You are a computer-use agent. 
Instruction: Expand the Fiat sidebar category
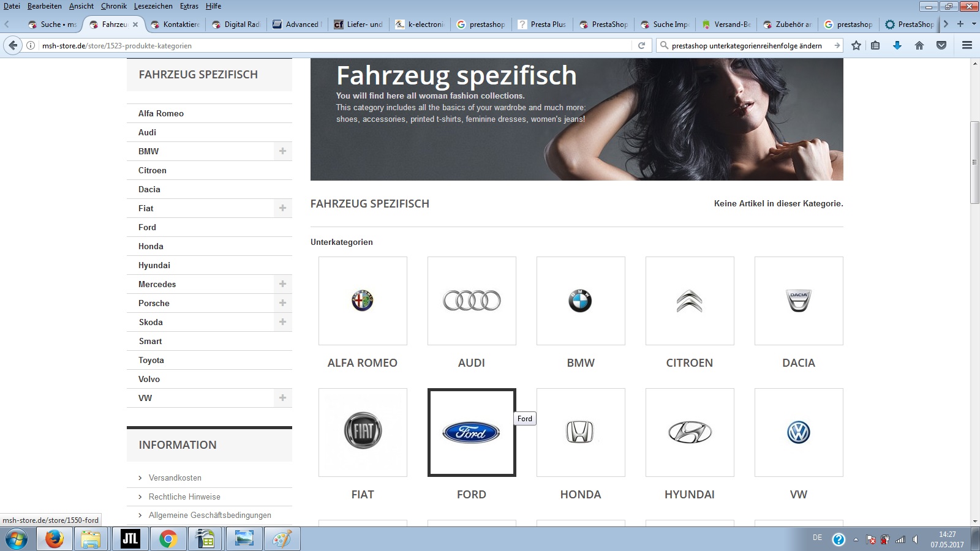282,208
